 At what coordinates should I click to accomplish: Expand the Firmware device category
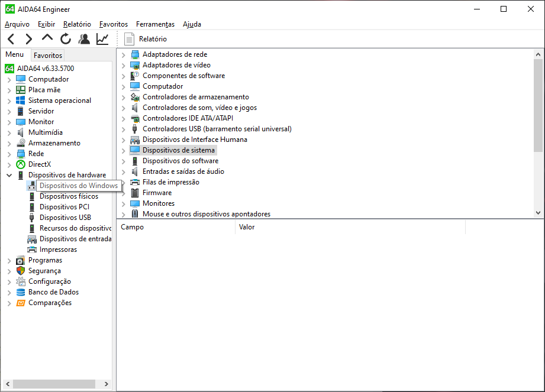pos(123,193)
